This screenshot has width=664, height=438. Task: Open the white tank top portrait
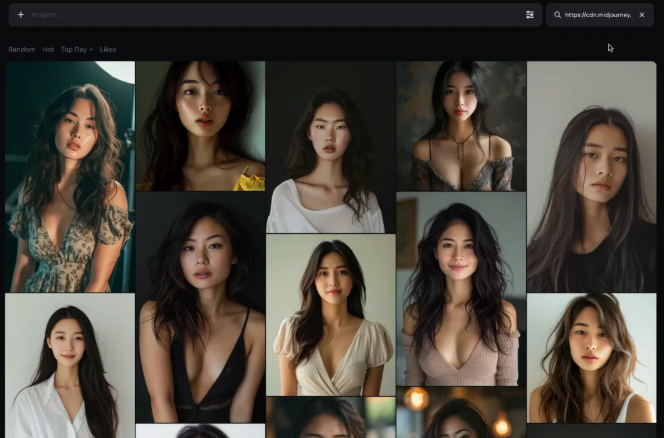click(x=592, y=358)
